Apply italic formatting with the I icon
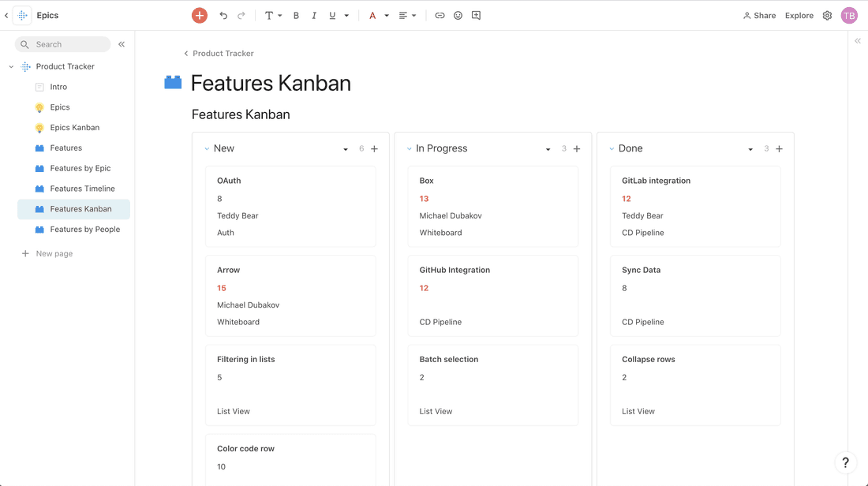Image resolution: width=868 pixels, height=486 pixels. pos(313,15)
